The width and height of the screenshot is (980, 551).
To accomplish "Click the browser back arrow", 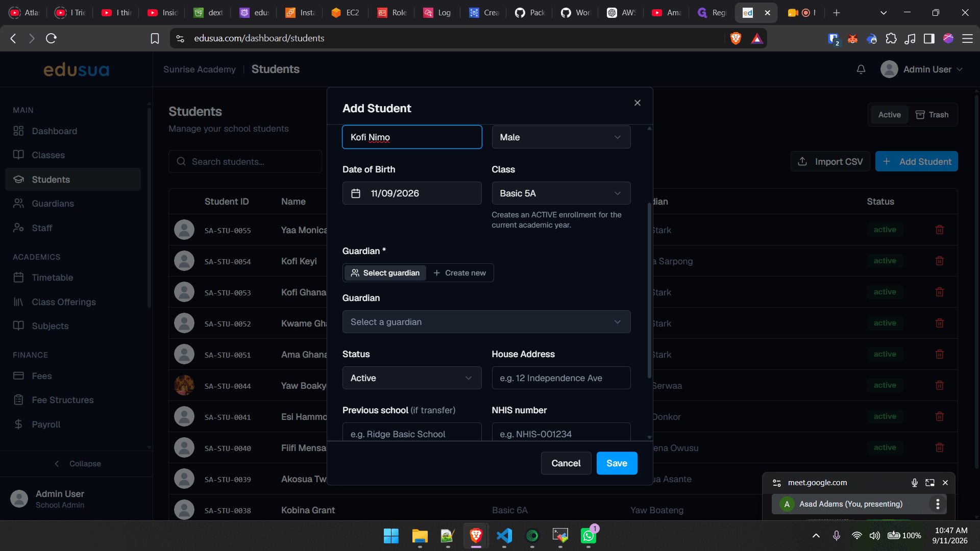I will pos(13,38).
